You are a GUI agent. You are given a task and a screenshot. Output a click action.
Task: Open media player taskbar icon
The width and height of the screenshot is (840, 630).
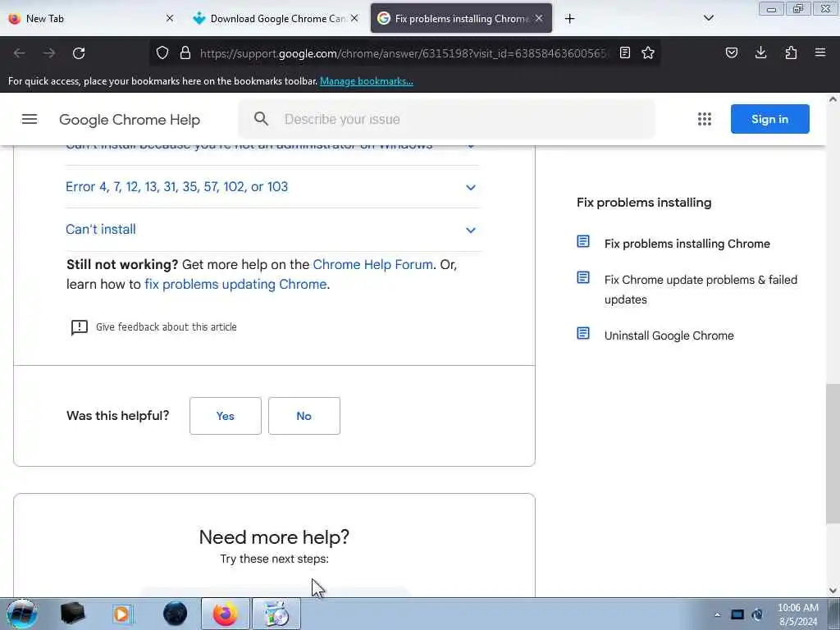[x=121, y=614]
